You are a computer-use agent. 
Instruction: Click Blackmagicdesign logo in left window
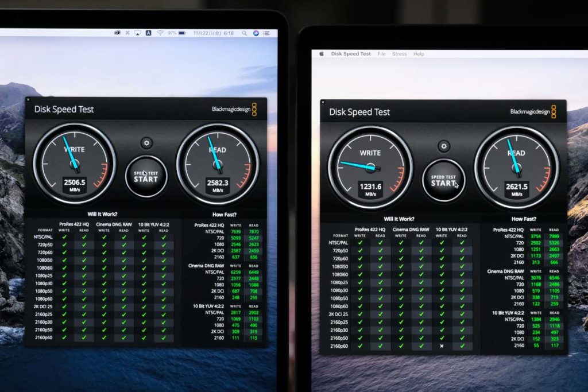point(234,109)
